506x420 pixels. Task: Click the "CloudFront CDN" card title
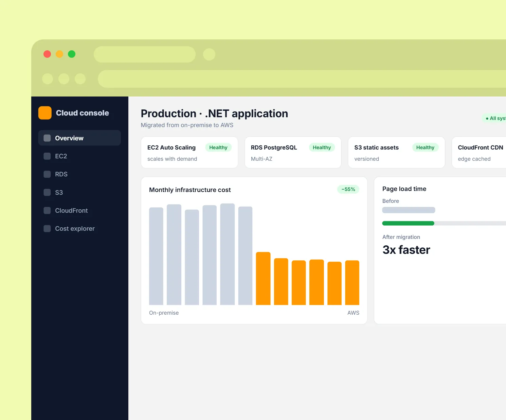pos(480,147)
